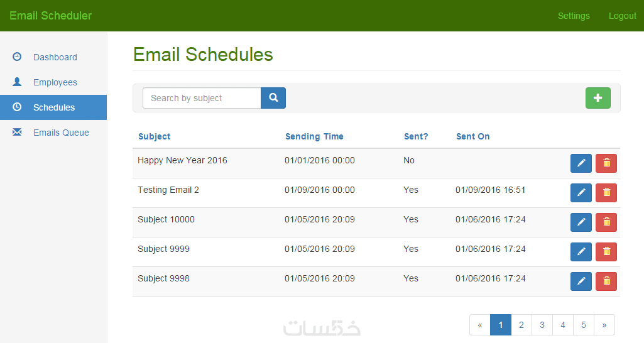Add a new schedule with plus button
Screen dimensions: 644x343
(x=598, y=98)
